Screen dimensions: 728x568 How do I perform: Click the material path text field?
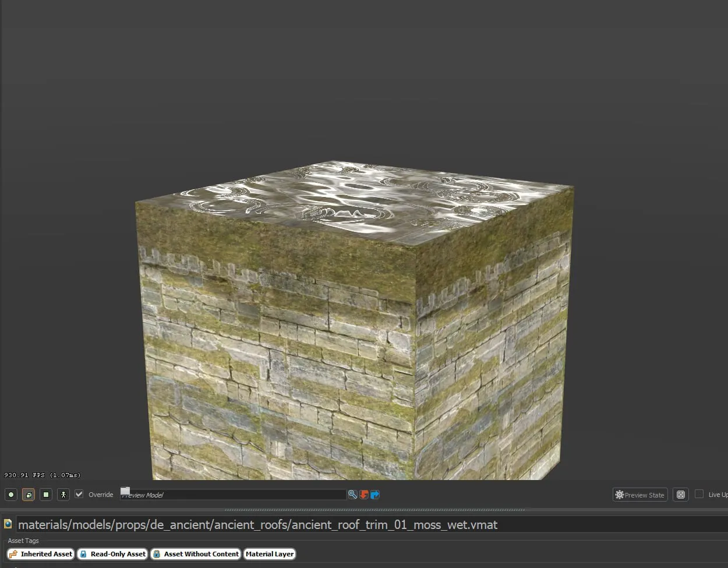(372, 524)
